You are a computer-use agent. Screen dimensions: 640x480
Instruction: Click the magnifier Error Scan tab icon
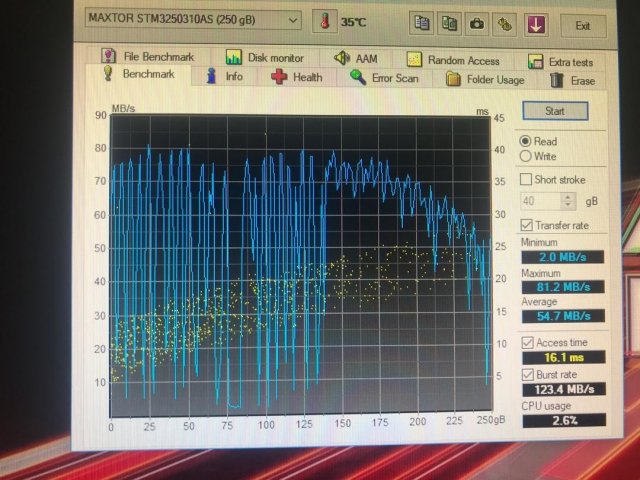tap(357, 77)
